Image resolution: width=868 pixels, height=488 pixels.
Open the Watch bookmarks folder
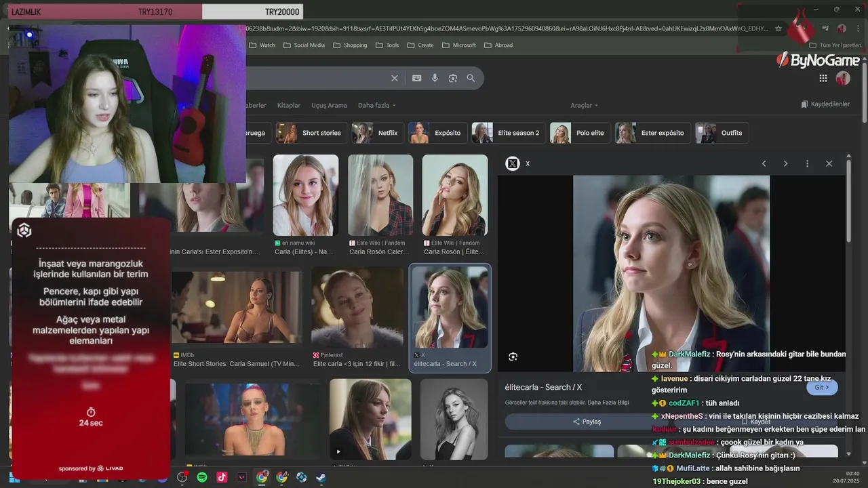pyautogui.click(x=262, y=45)
